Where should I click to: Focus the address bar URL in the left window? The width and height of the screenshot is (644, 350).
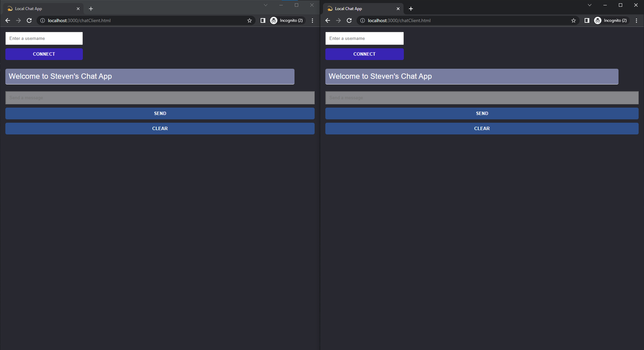point(79,20)
